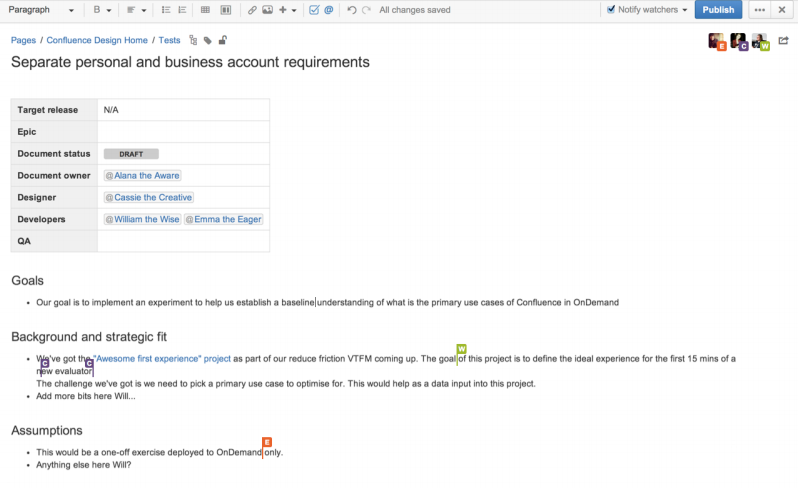Toggle bold formatting
The image size is (798, 488).
97,10
